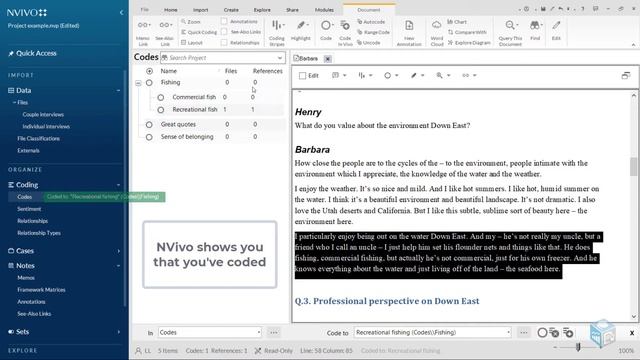Viewport: 640px width, 360px height.
Task: Undock the document window
Action: [626, 76]
